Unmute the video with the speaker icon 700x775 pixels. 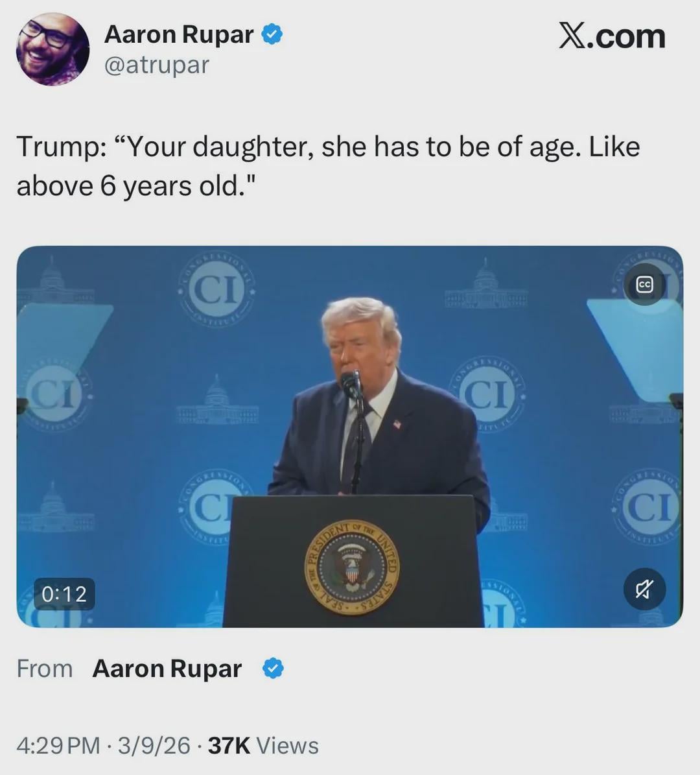(x=644, y=589)
